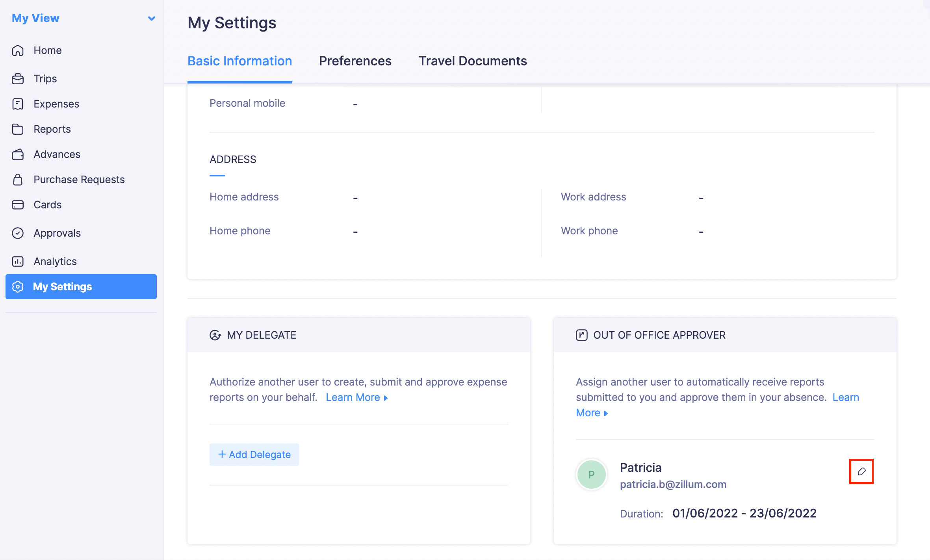
Task: Click the Cards icon in sidebar
Action: (x=18, y=205)
